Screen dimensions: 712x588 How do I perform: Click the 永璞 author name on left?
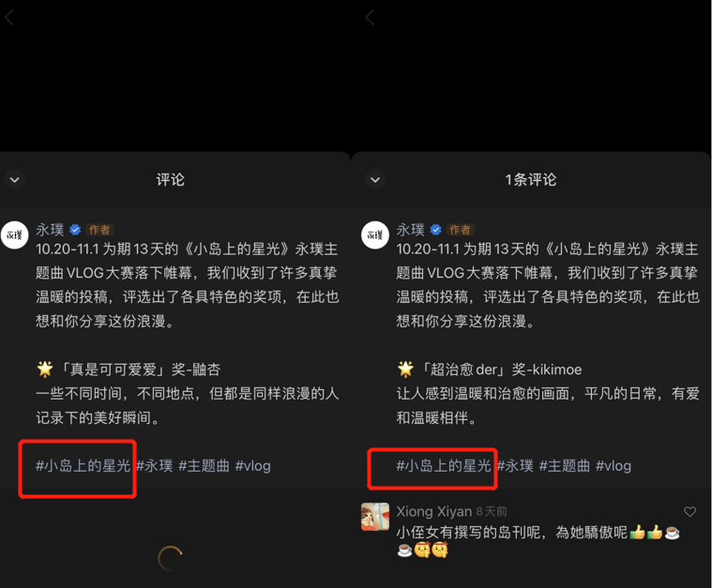[50, 230]
